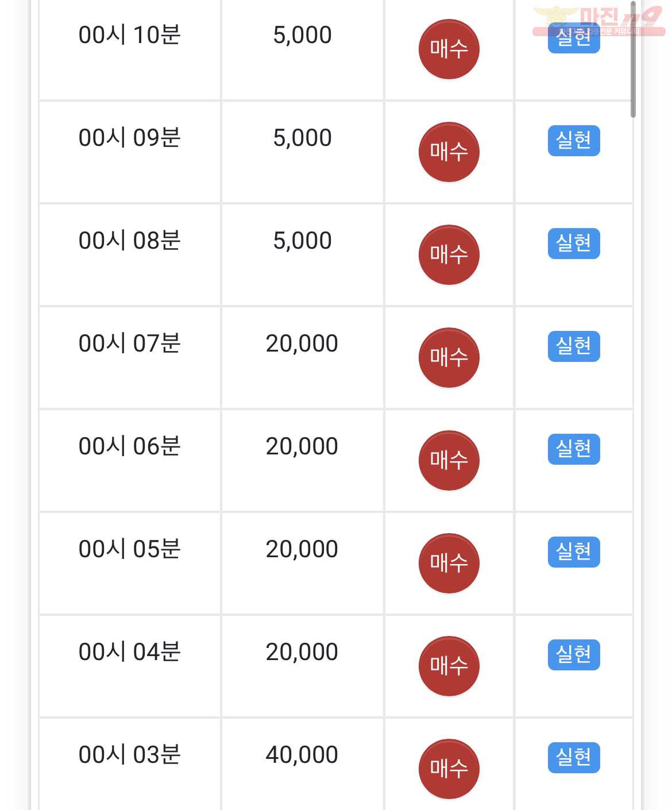The height and width of the screenshot is (810, 672).
Task: Click the red 매수 circle for 00시 10분
Action: coord(449,49)
